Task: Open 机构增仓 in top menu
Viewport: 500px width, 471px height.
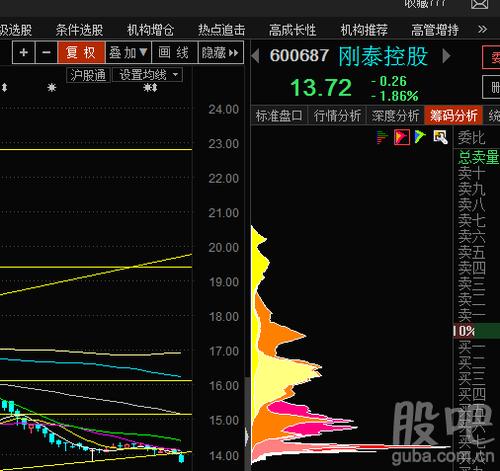Action: coord(150,30)
